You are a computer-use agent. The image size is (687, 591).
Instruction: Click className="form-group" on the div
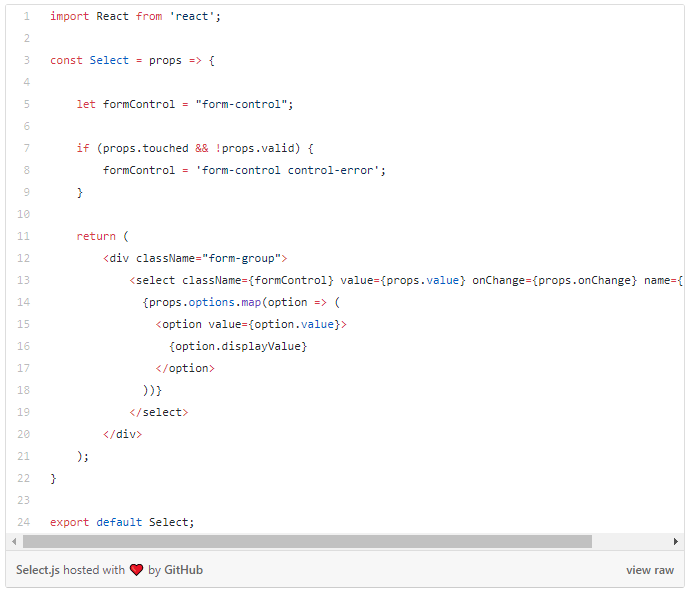pos(208,258)
